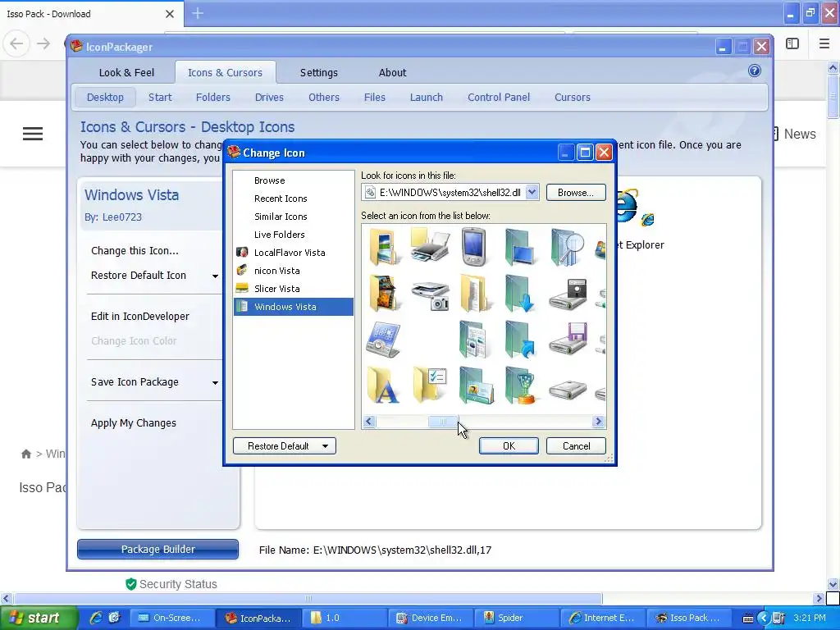Open Device Emulator taskbar item

pyautogui.click(x=430, y=618)
